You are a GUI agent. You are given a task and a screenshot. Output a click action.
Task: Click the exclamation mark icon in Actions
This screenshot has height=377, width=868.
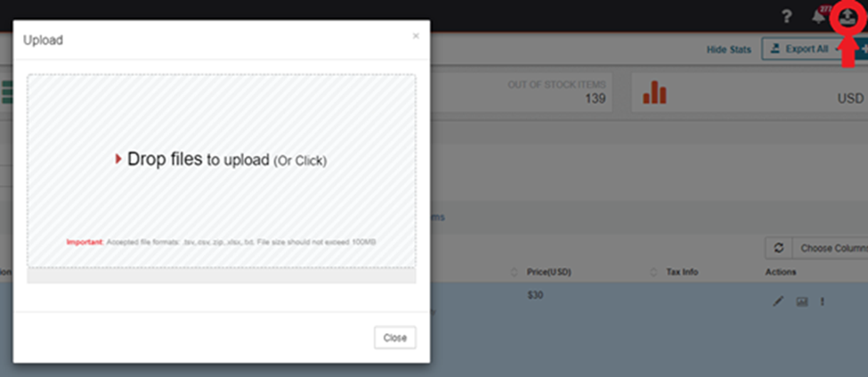[823, 301]
